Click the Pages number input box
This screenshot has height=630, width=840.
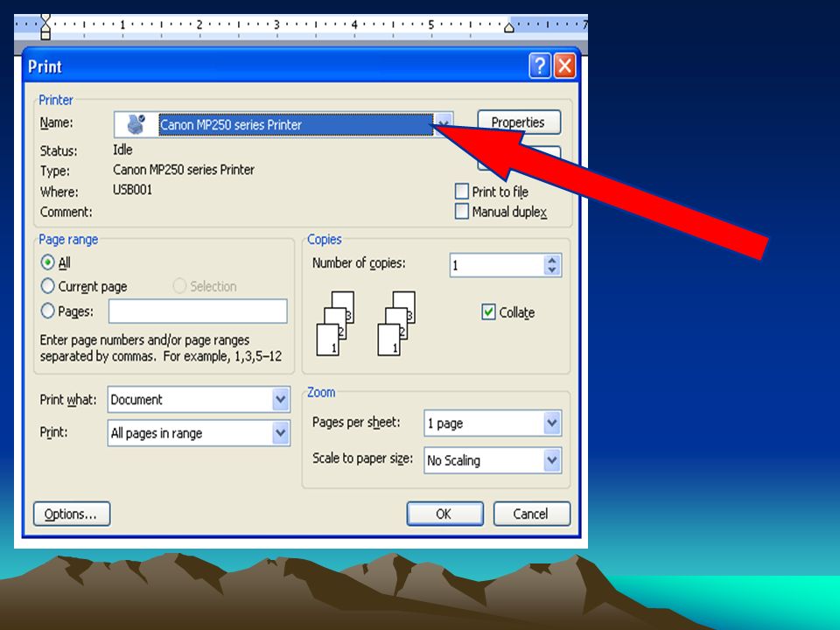coord(198,311)
